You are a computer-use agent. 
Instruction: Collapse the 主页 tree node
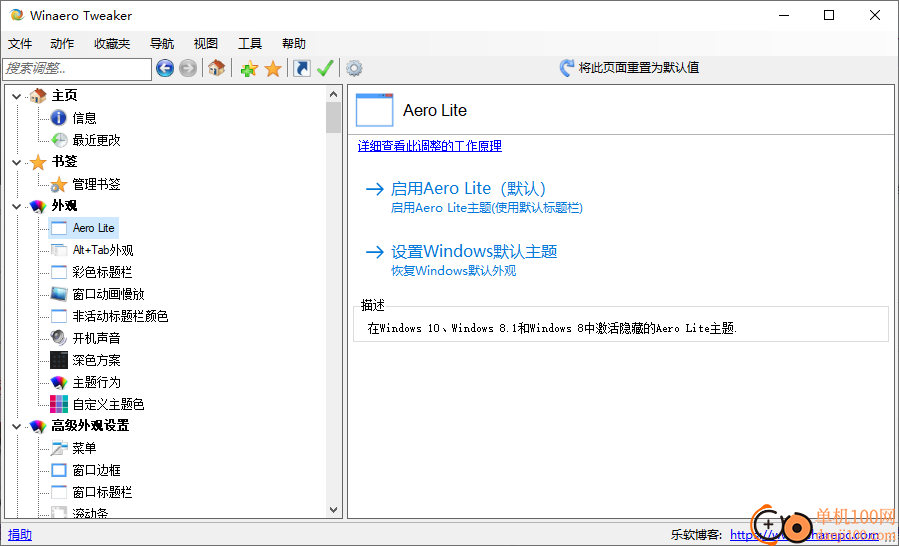coord(17,96)
